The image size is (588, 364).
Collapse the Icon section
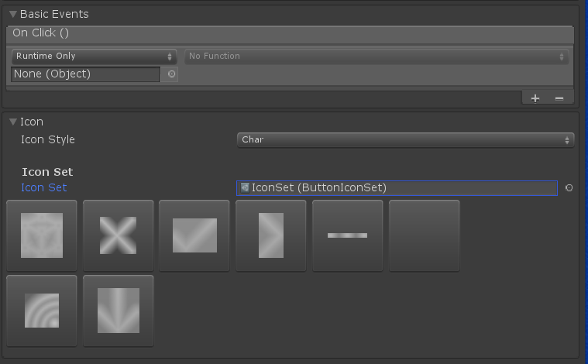(13, 122)
